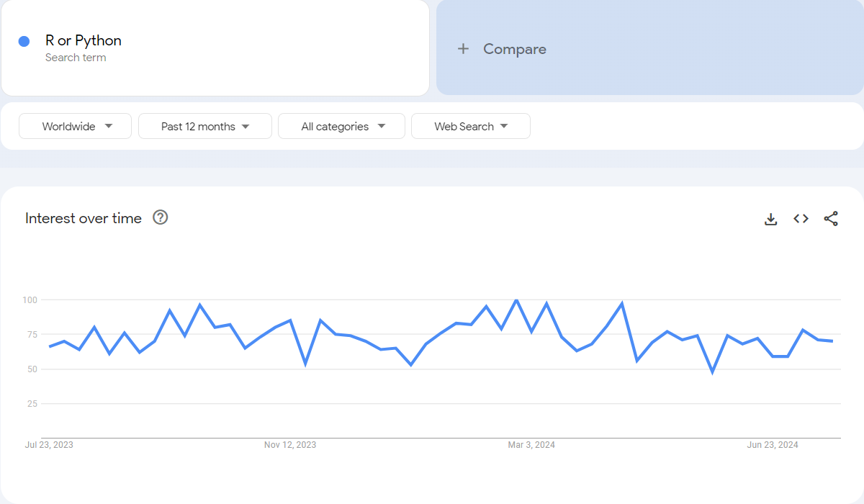
Task: Download the Interest over time CSV
Action: (x=770, y=219)
